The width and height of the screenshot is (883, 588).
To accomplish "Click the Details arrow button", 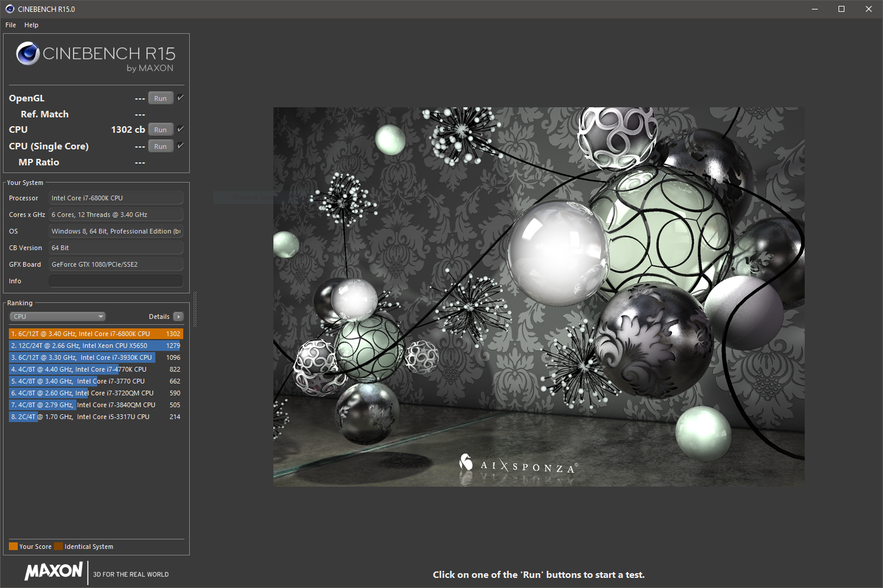I will [x=178, y=317].
